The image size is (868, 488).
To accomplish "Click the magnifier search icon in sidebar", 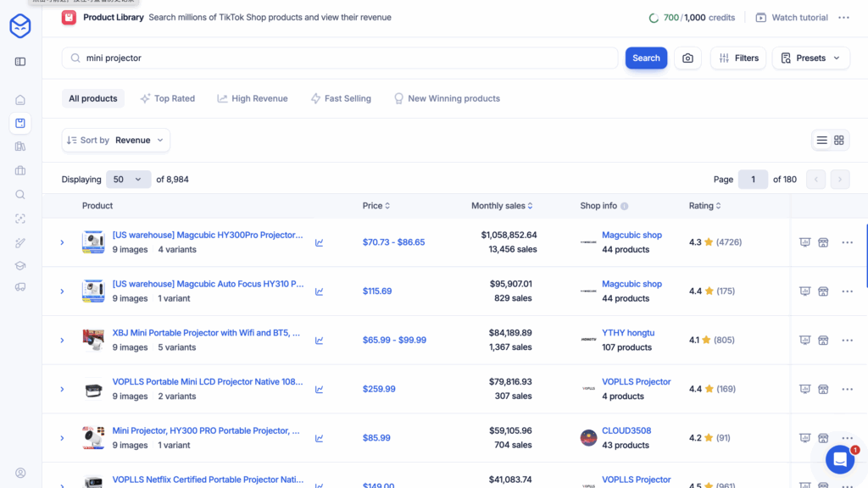I will 20,195.
